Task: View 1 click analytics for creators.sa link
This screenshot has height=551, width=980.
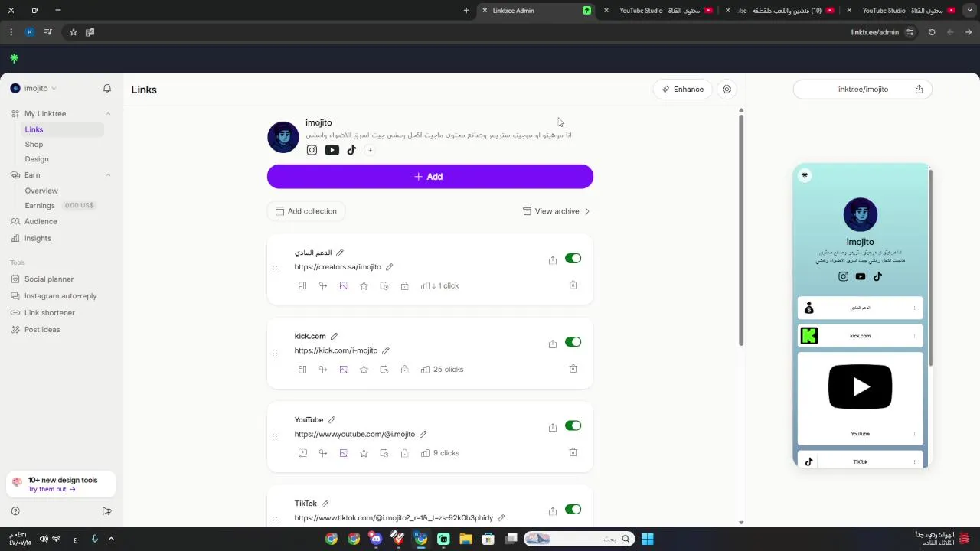Action: (439, 285)
